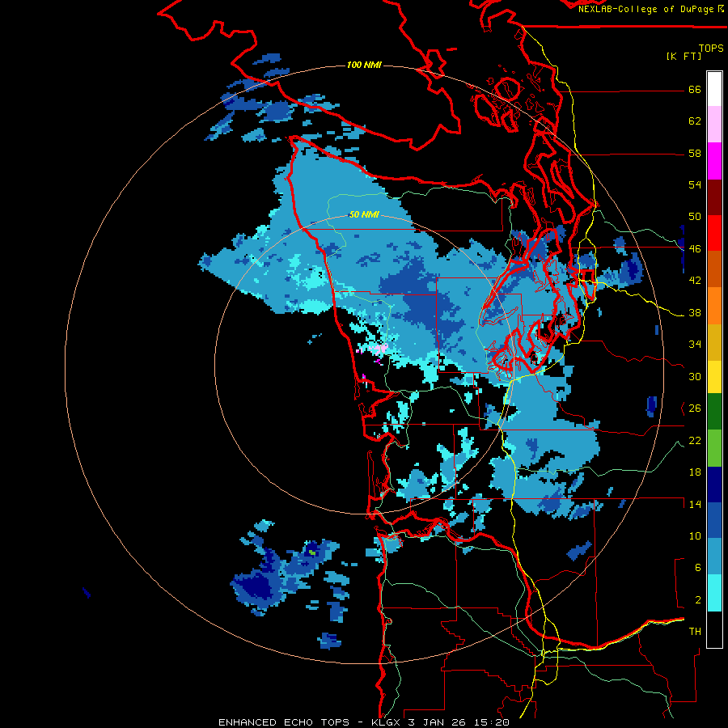
Task: Click the 38 value on the scale
Action: [695, 313]
